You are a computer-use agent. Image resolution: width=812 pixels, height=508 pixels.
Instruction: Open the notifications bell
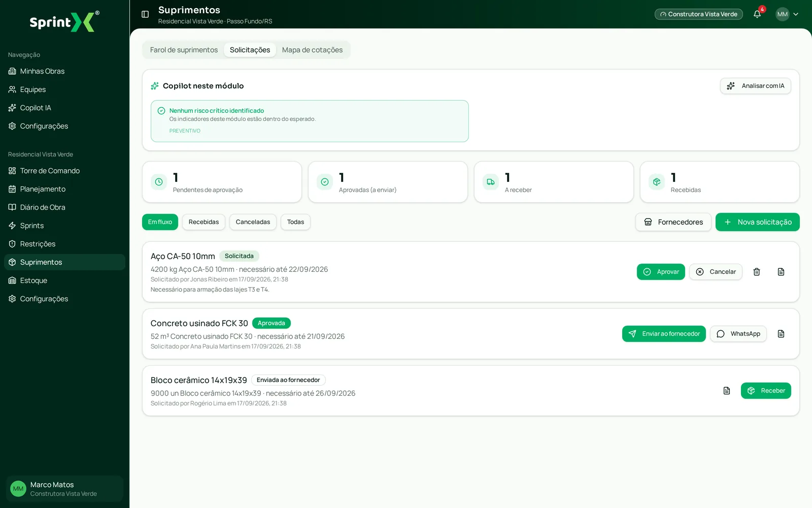(757, 14)
